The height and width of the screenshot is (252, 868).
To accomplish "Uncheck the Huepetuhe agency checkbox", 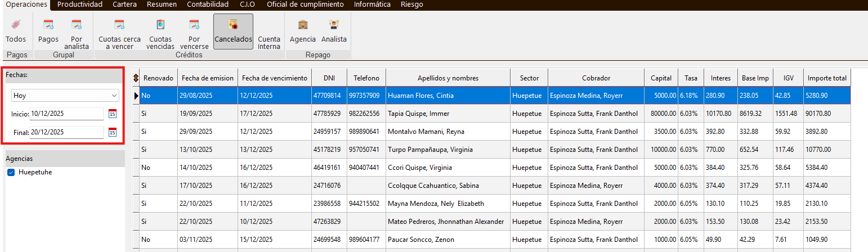I will pos(11,172).
